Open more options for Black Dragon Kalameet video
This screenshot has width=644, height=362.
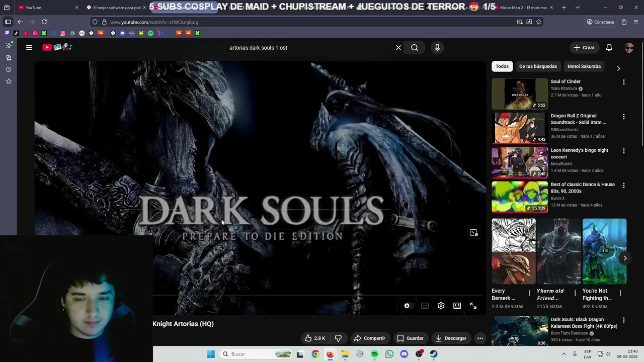click(623, 320)
